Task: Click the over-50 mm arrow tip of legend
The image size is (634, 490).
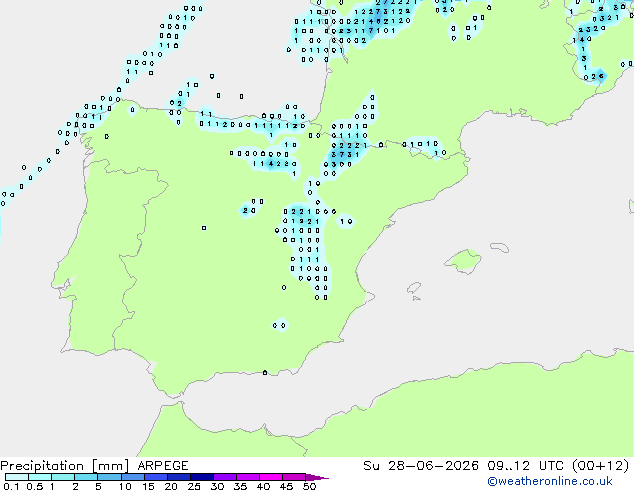Action: (317, 477)
